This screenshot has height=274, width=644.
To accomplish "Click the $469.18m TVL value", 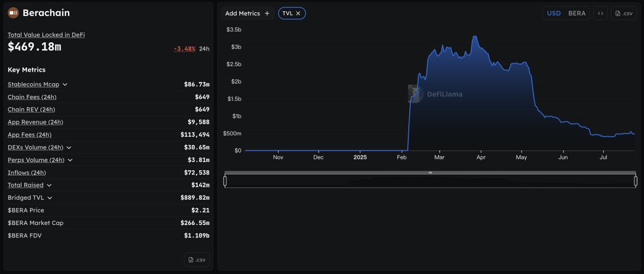I will (34, 47).
